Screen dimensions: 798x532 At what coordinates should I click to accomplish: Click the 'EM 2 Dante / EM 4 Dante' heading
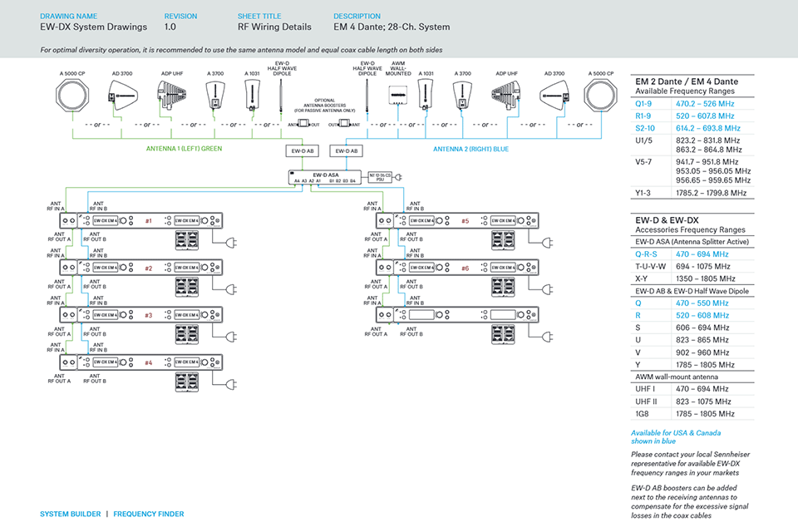[687, 81]
